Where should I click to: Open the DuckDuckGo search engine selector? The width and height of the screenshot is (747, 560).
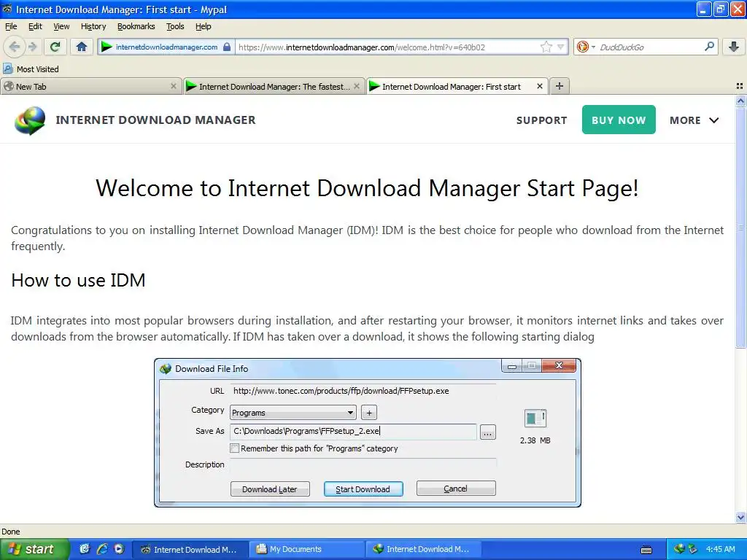pyautogui.click(x=586, y=47)
